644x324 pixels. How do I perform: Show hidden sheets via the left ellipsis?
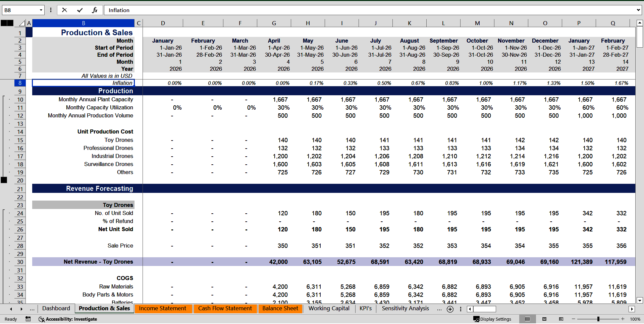tap(32, 309)
